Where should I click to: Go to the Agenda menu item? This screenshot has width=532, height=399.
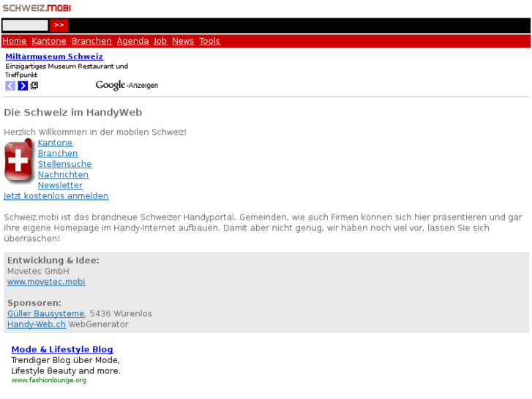point(132,41)
